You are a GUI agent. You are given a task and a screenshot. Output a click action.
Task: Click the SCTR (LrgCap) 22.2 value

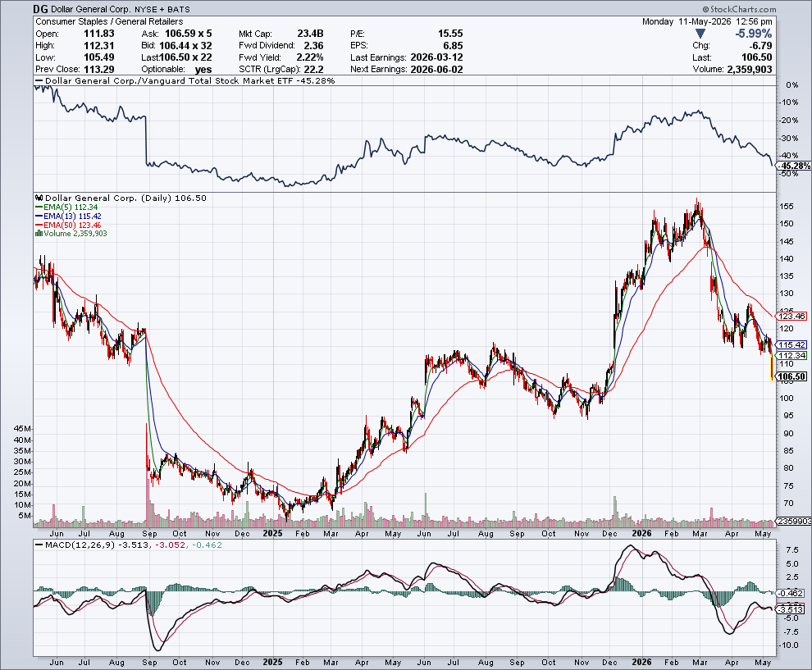(x=314, y=70)
